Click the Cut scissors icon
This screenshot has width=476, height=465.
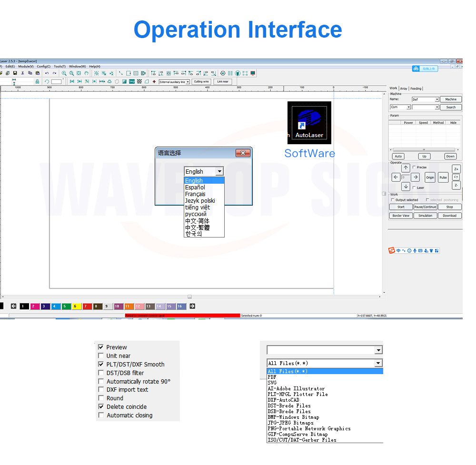23,73
